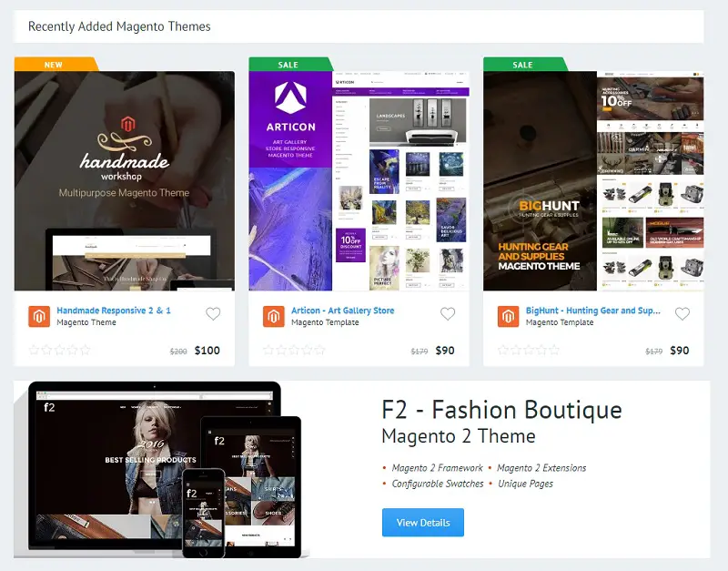Click the crossed-out $200 price
Viewport: 728px width, 571px height.
[x=178, y=352]
